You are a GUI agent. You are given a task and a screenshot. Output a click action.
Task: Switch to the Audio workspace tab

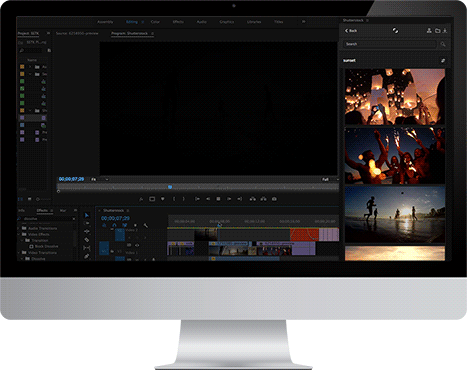coord(201,22)
